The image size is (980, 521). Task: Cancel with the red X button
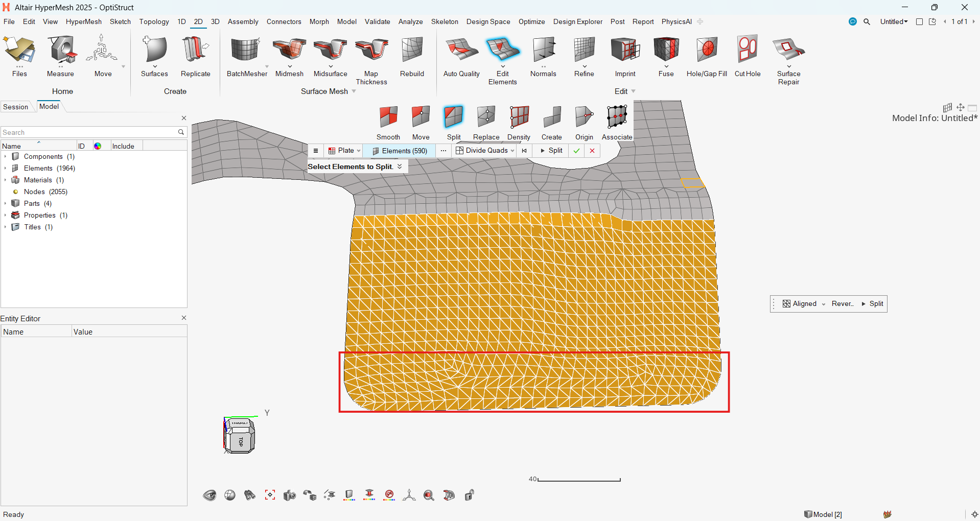(592, 151)
